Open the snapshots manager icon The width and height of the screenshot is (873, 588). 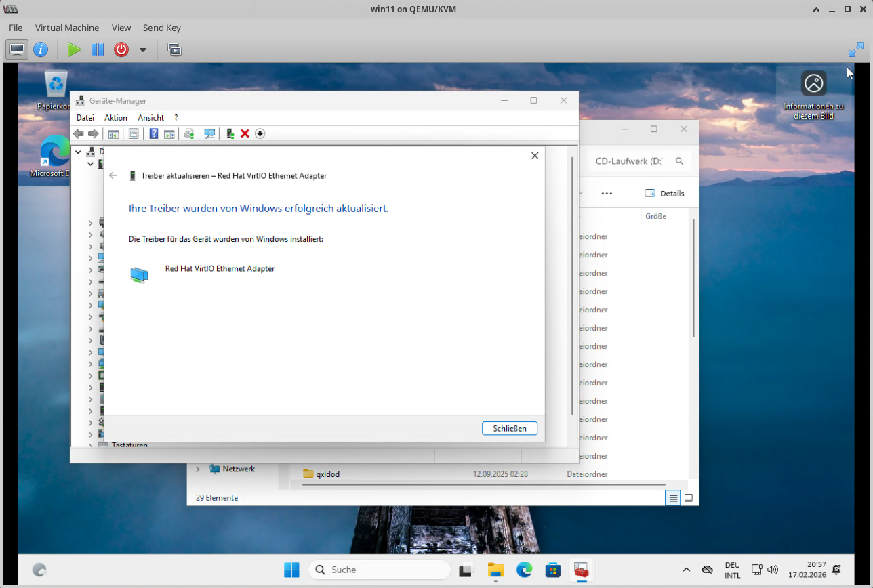174,49
